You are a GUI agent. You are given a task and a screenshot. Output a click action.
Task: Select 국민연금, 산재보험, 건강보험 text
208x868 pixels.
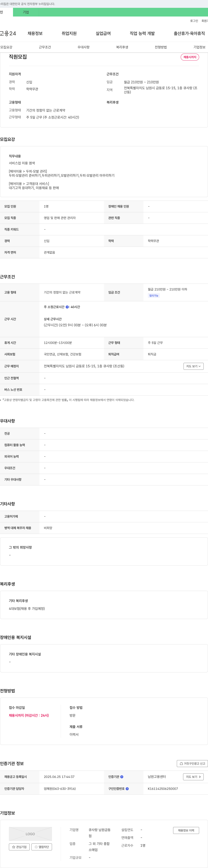[62, 355]
